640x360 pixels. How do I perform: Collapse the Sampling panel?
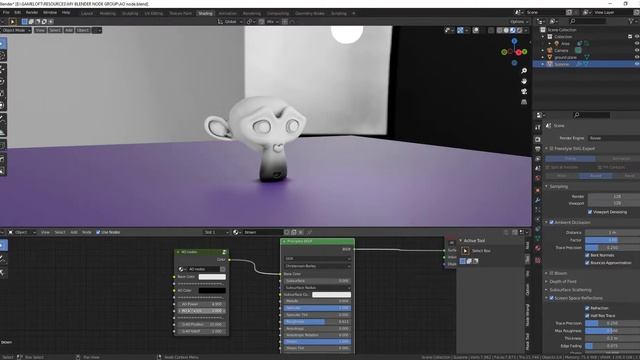tap(547, 187)
